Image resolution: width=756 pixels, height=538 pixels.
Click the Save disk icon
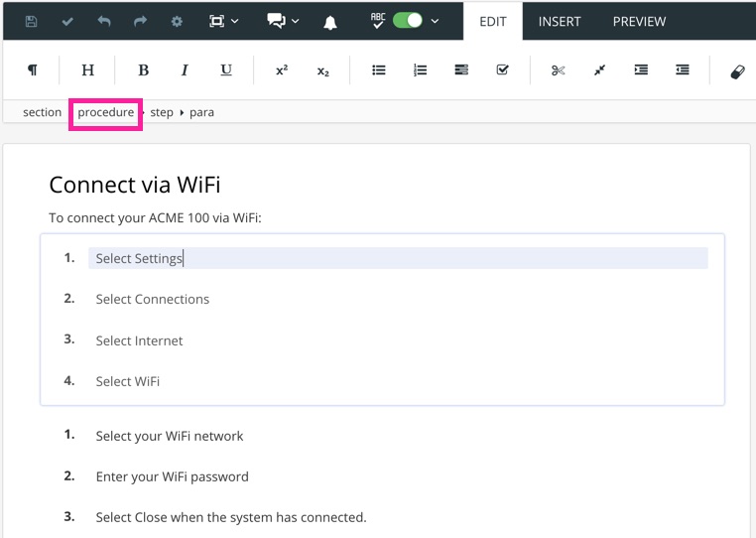click(x=31, y=21)
